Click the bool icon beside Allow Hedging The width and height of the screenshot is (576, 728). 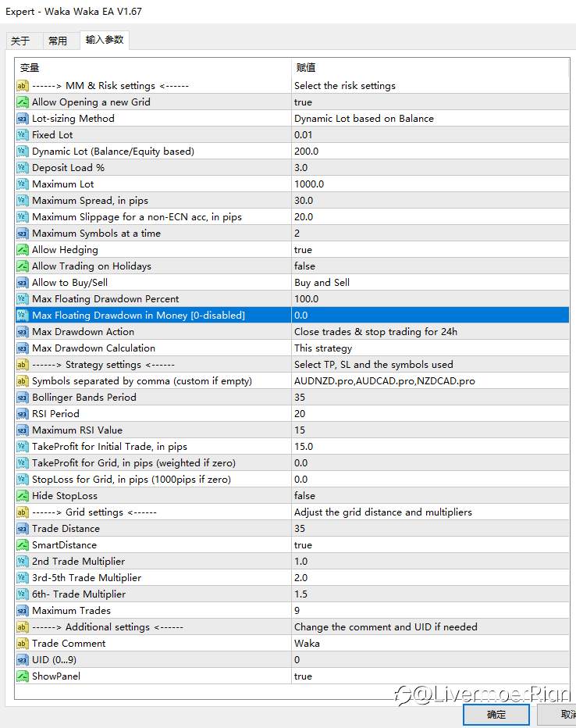[23, 250]
